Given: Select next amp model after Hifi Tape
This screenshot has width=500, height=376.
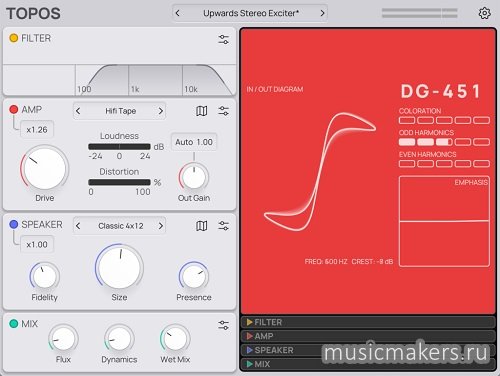Looking at the screenshot, I should (x=161, y=111).
